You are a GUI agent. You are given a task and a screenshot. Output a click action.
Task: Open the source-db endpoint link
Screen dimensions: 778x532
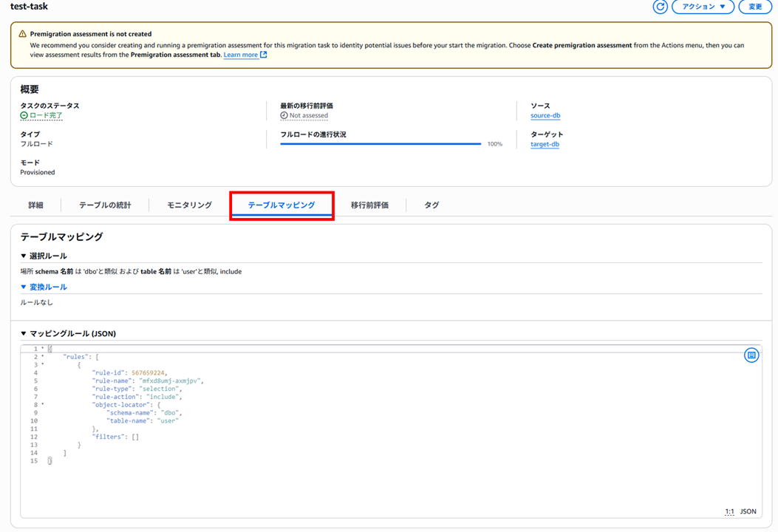pos(545,115)
